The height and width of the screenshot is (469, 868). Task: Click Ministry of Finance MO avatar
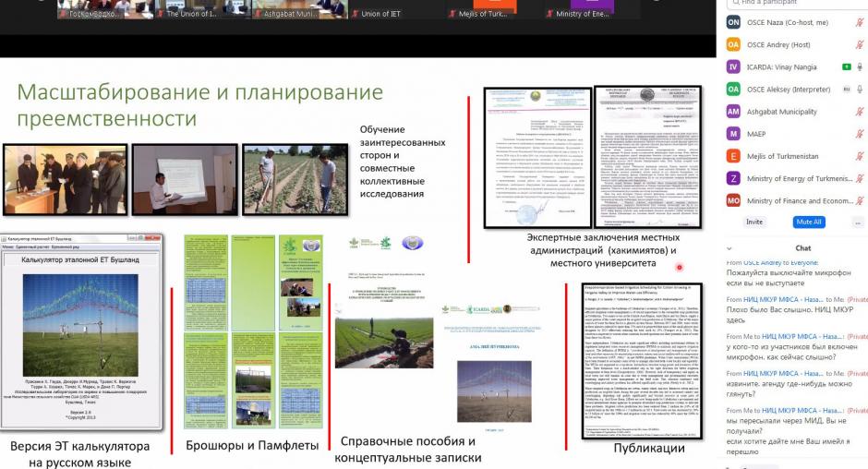(x=733, y=200)
